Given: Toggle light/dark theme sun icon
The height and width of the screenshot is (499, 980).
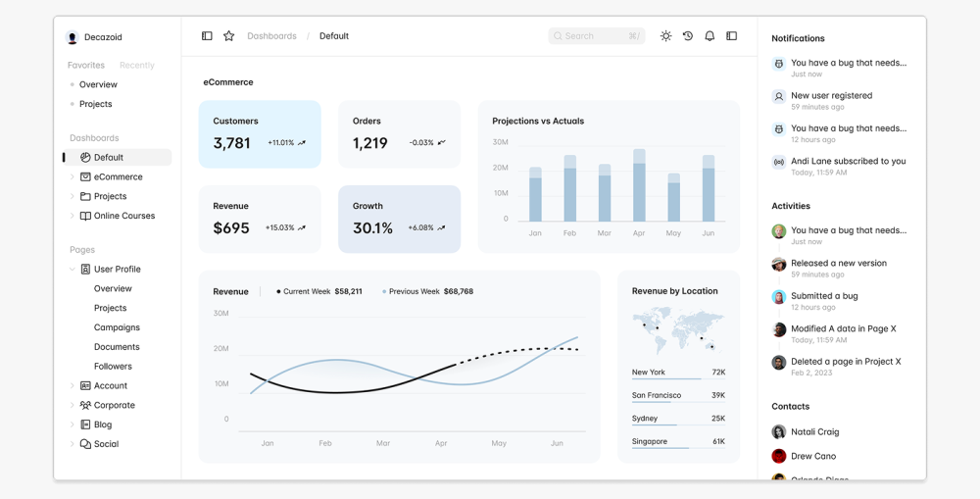Looking at the screenshot, I should [665, 36].
